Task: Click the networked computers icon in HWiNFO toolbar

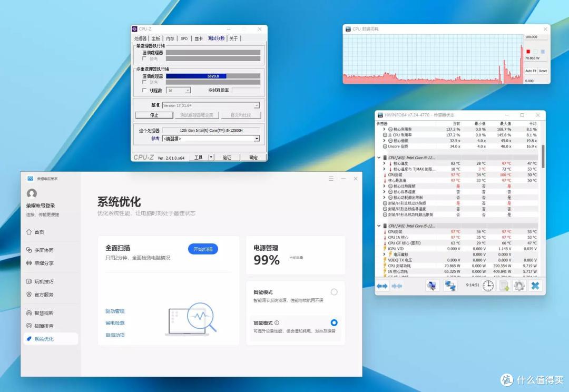Action: click(450, 286)
